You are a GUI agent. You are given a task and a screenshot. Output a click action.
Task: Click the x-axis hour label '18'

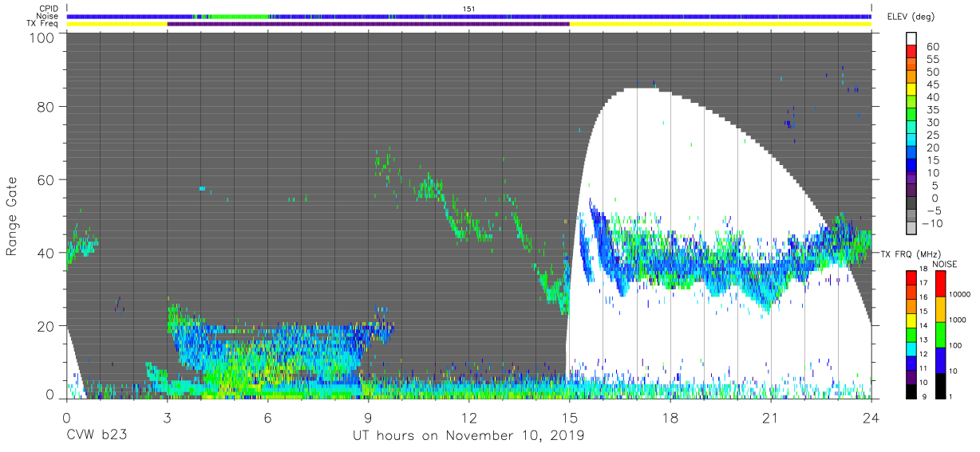click(x=670, y=417)
